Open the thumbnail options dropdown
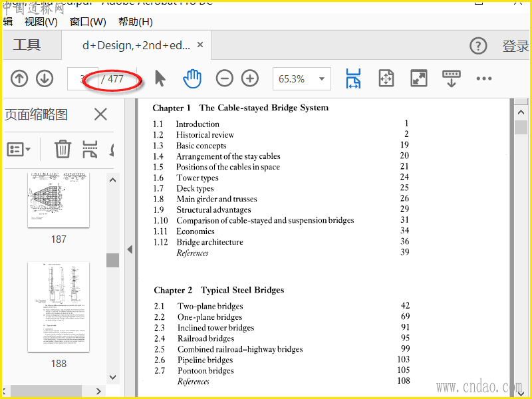 tap(19, 149)
